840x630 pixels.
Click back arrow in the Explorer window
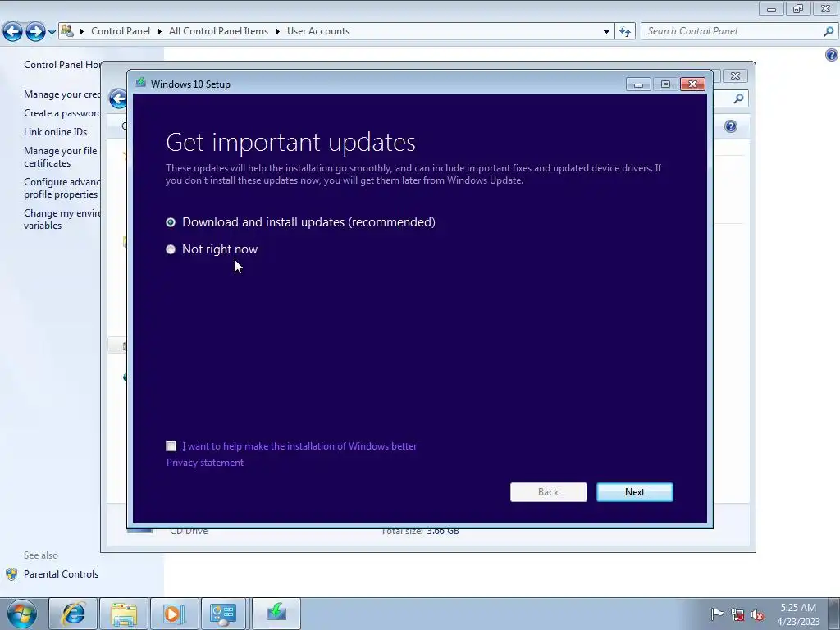point(118,98)
